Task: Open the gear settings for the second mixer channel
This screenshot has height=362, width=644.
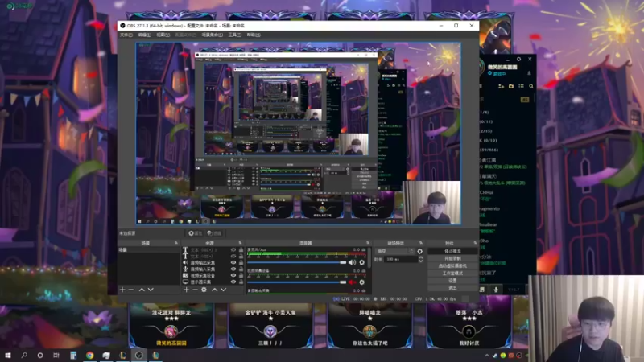Action: pos(361,282)
